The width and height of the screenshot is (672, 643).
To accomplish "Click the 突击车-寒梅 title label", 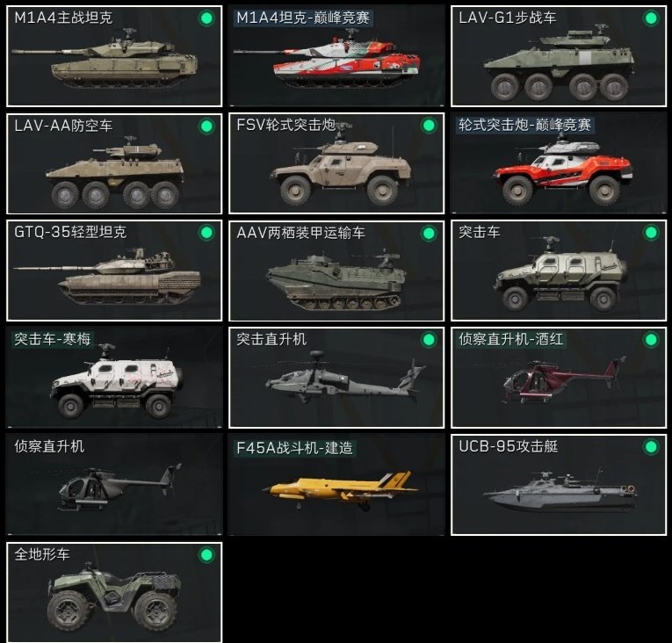I will (x=53, y=339).
